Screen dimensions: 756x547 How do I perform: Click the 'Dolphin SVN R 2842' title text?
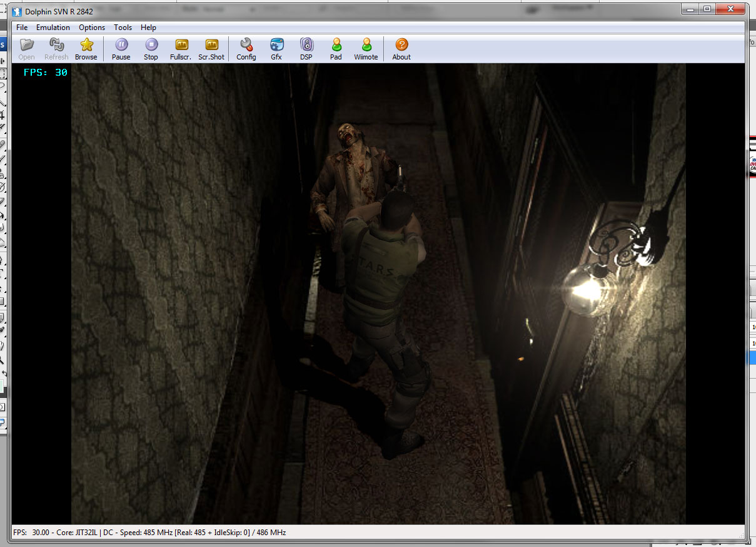click(59, 11)
